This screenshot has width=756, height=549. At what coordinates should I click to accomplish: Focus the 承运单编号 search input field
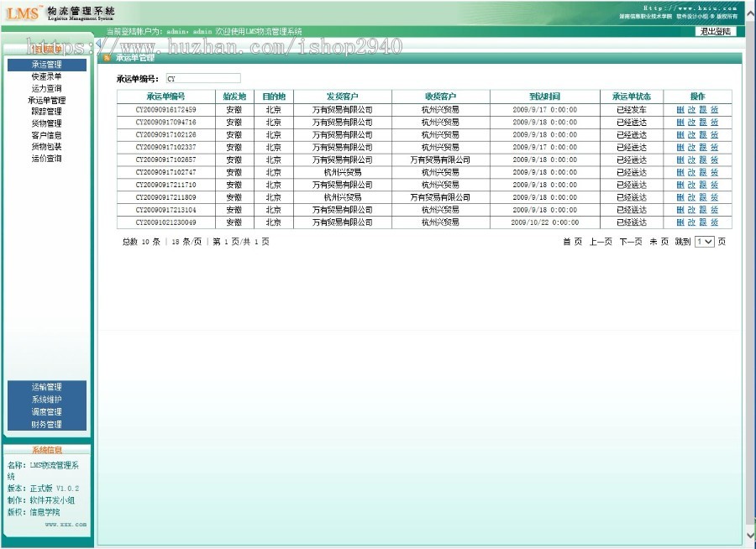click(x=203, y=78)
